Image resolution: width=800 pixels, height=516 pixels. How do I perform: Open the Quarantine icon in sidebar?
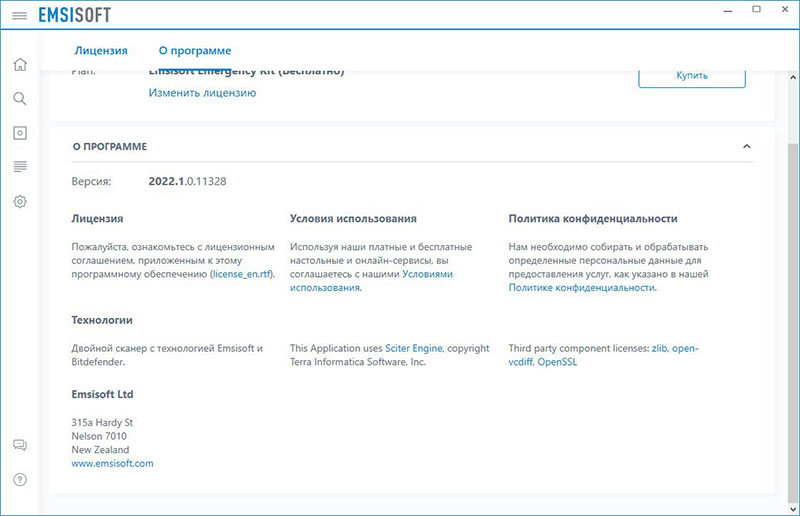19,133
